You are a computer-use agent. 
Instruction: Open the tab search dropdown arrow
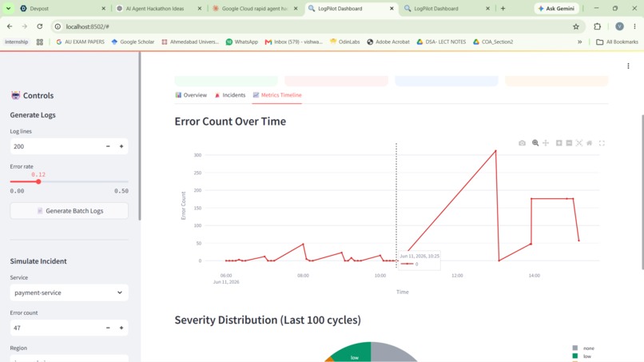pyautogui.click(x=8, y=8)
